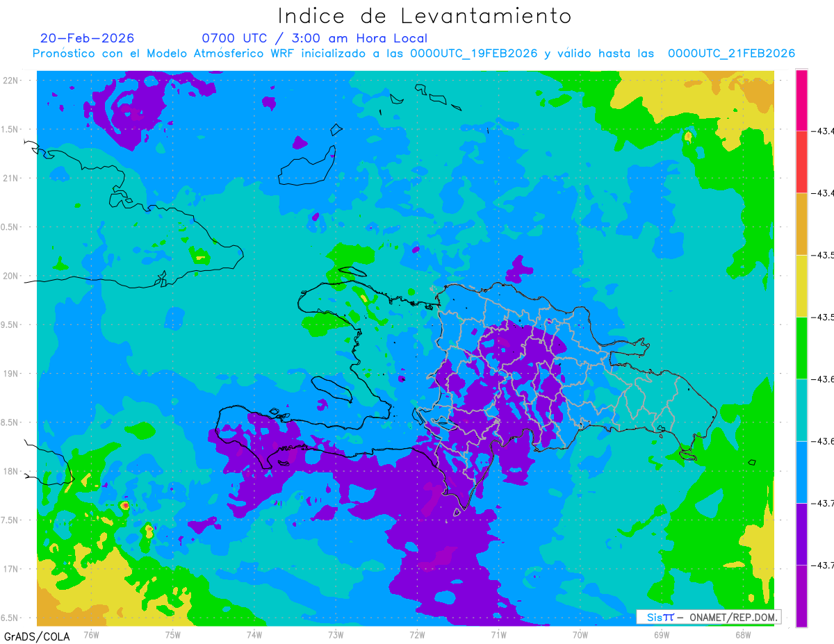
Task: Click the 8.5N latitude label
Action: [10, 422]
